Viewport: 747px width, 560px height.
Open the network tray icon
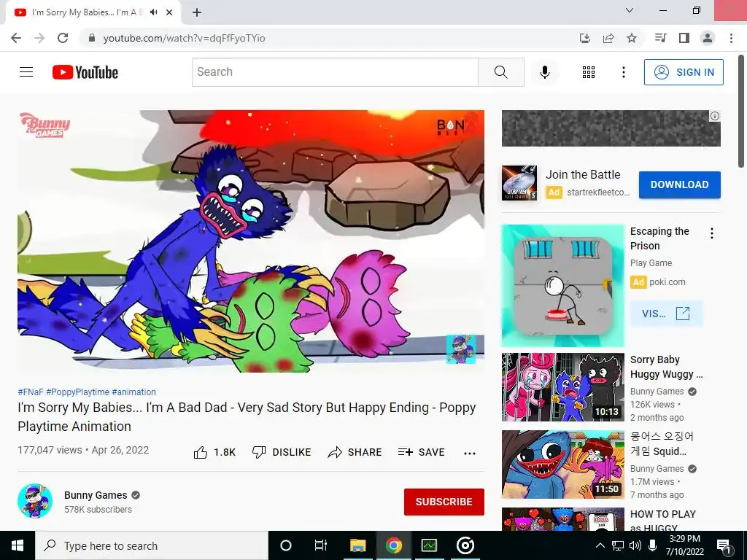[x=618, y=545]
